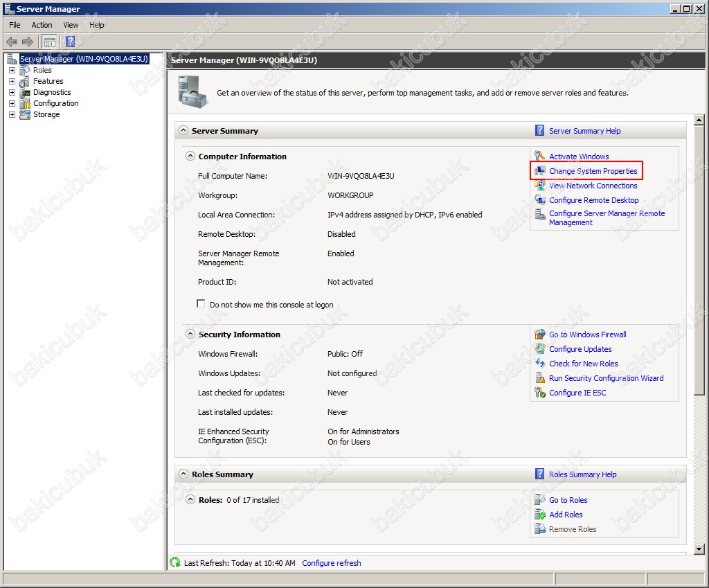Collapse the Server Summary section
The image size is (709, 588).
tap(183, 131)
